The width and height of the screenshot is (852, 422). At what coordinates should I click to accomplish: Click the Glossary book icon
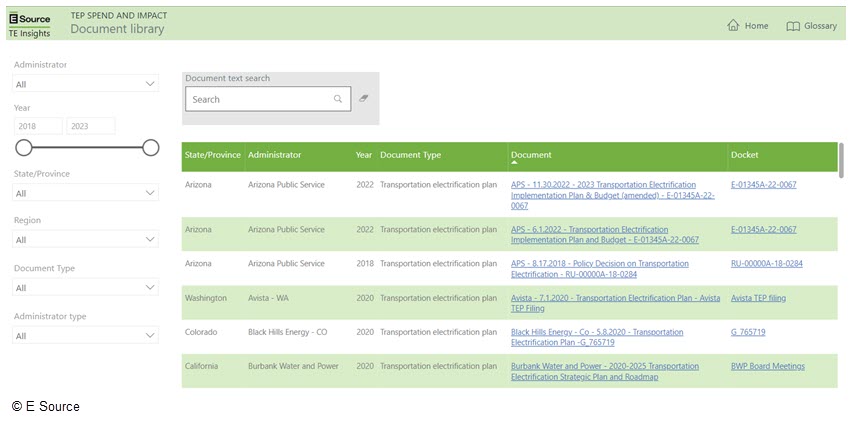tap(793, 26)
